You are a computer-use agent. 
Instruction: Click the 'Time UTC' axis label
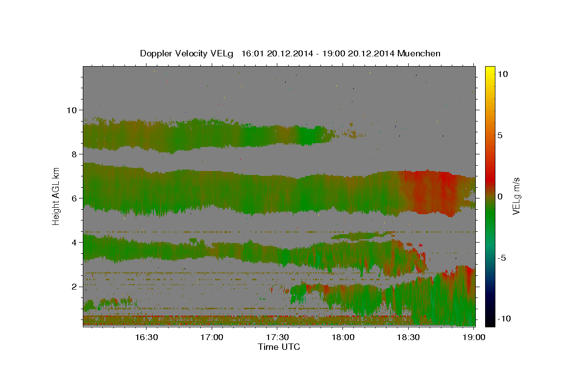coord(279,347)
